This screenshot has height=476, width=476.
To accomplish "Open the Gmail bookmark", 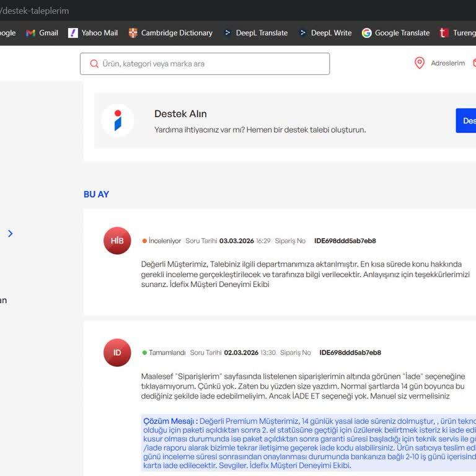I will click(42, 33).
